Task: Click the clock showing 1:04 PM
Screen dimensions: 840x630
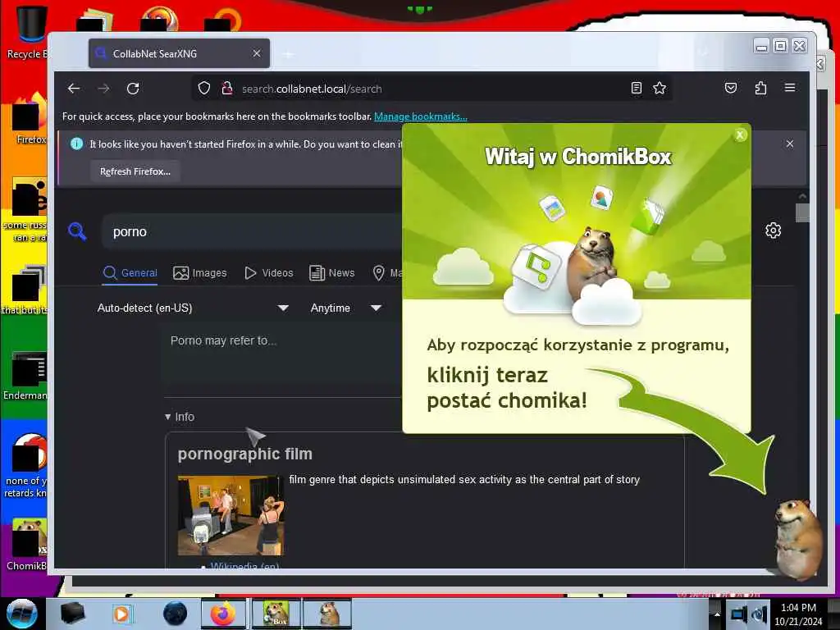Action: tap(798, 608)
